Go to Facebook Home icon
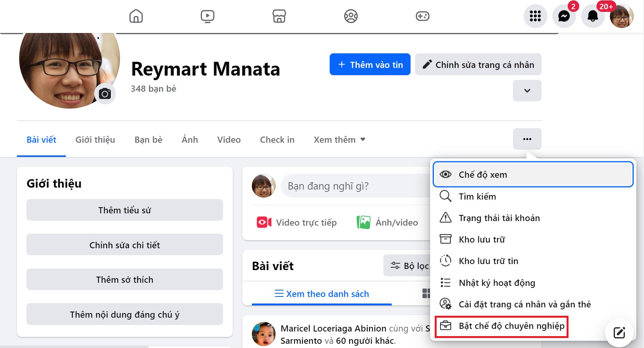This screenshot has height=348, width=644. click(x=136, y=16)
